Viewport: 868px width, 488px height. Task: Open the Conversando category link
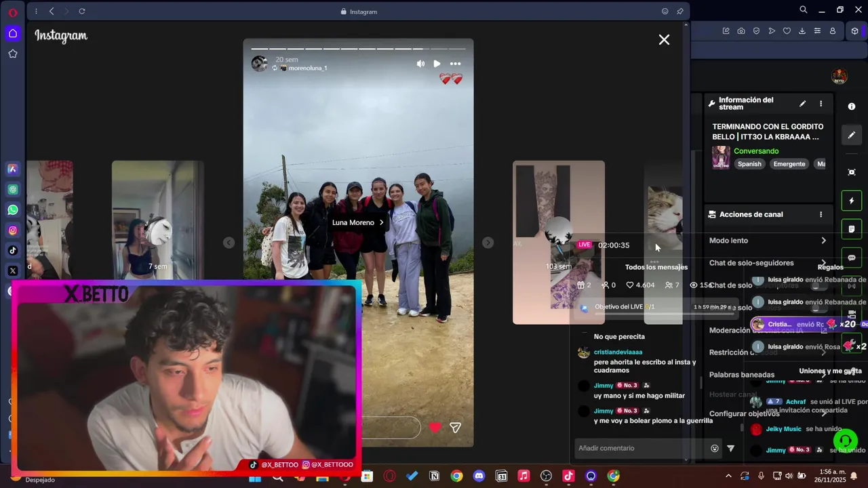(x=756, y=151)
